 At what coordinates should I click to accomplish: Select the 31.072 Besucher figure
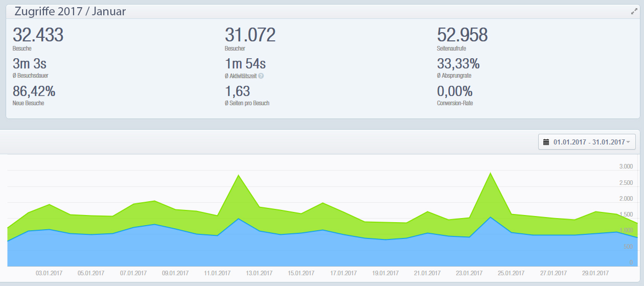click(250, 35)
